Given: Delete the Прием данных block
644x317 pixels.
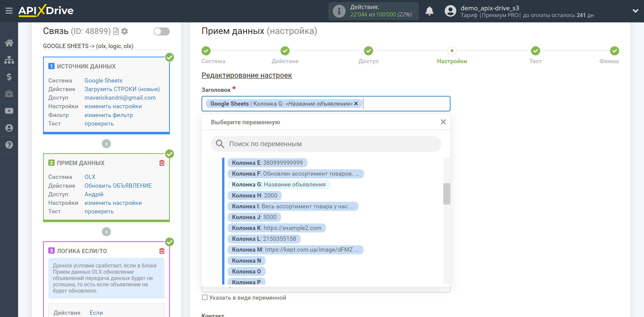Looking at the screenshot, I should [x=162, y=163].
